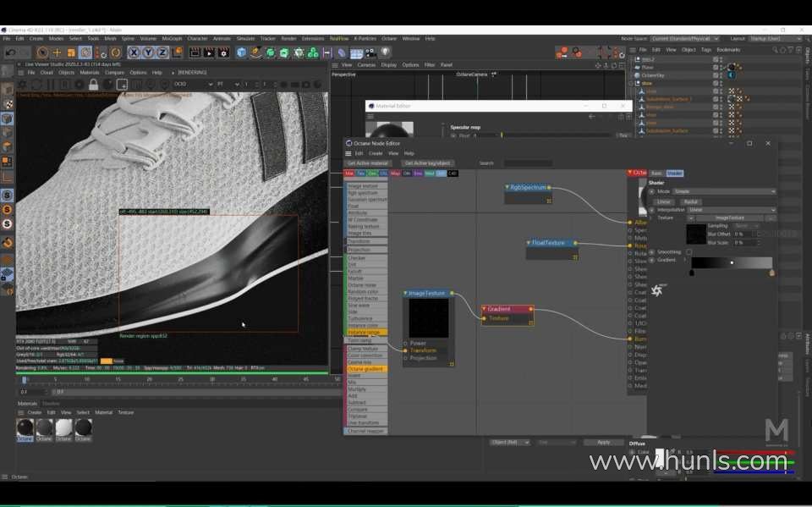Click the Get Active material button

367,163
